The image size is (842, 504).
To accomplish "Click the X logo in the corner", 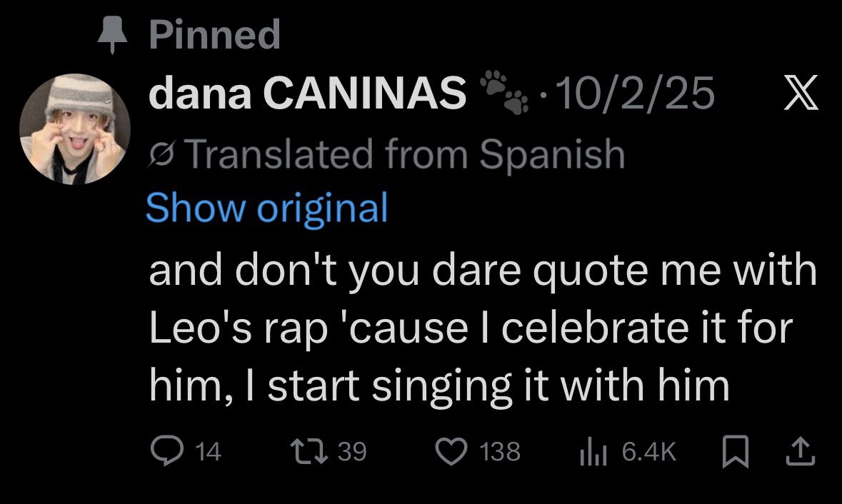I will (x=801, y=92).
